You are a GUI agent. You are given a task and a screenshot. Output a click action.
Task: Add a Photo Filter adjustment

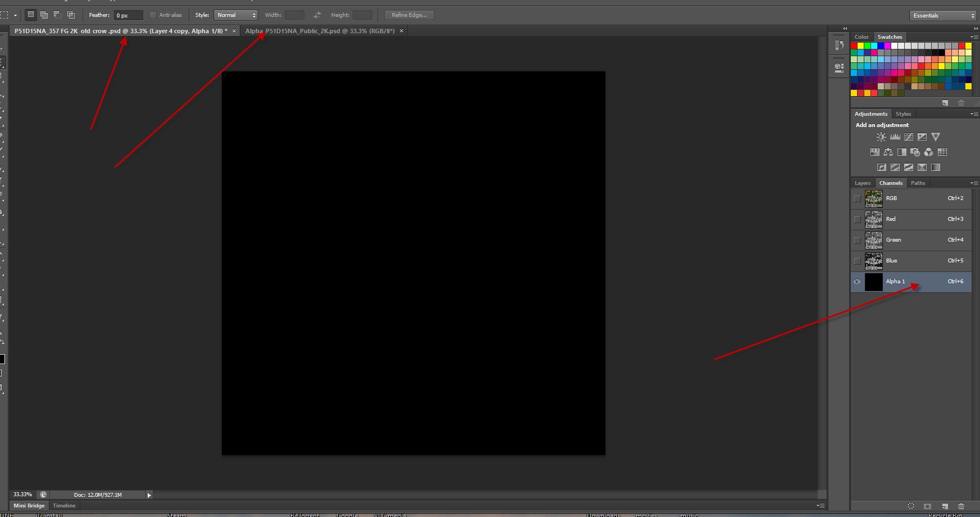coord(915,152)
